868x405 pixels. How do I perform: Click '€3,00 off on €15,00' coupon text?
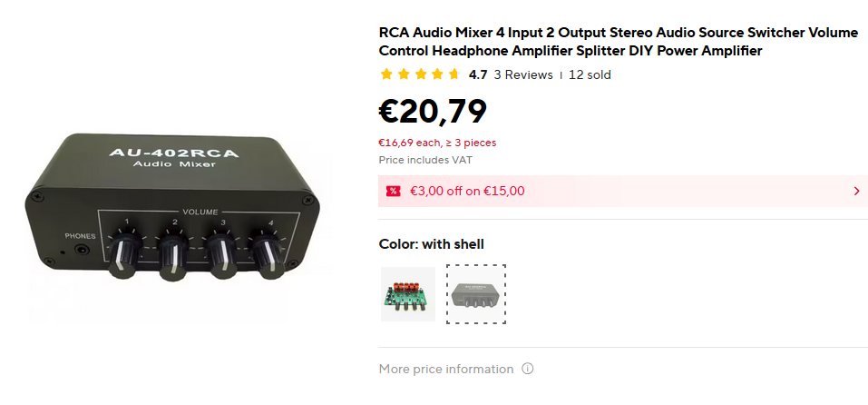click(467, 191)
